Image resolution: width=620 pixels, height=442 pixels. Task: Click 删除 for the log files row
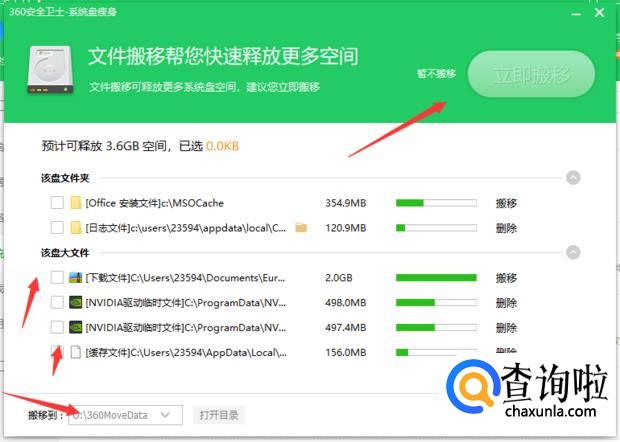click(506, 228)
